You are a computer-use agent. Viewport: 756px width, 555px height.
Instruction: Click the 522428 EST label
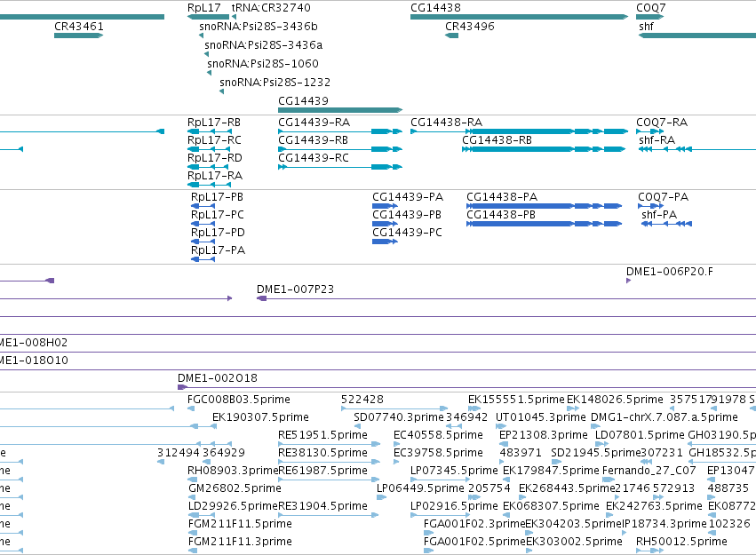(362, 400)
